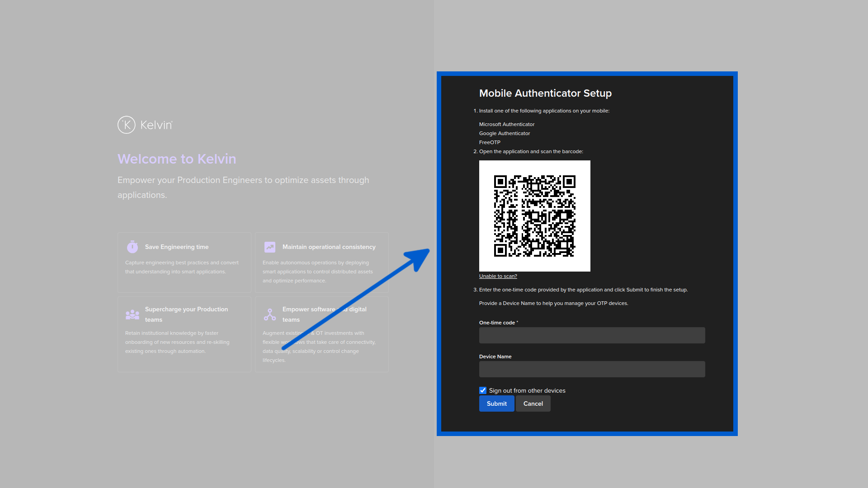Click the Microsoft Authenticator list entry
The image size is (868, 488).
[506, 124]
